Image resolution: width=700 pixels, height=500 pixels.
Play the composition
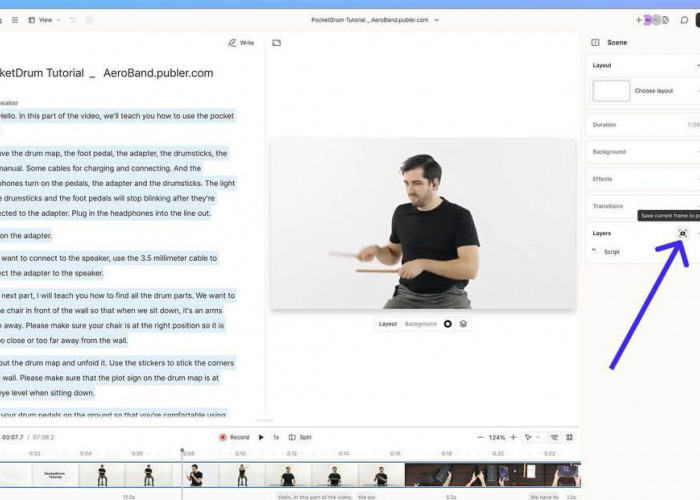261,437
